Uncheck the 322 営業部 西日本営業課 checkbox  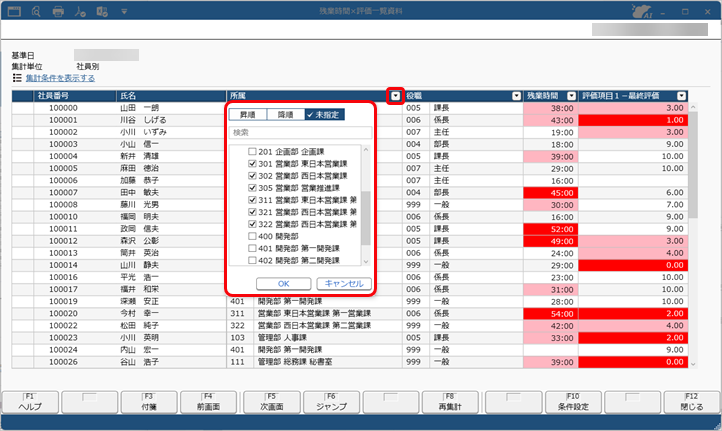[252, 224]
